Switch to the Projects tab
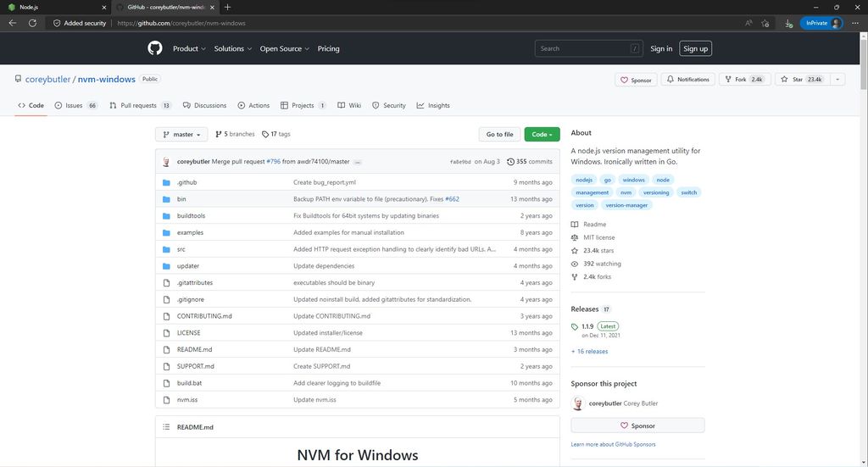The height and width of the screenshot is (467, 868). 303,105
